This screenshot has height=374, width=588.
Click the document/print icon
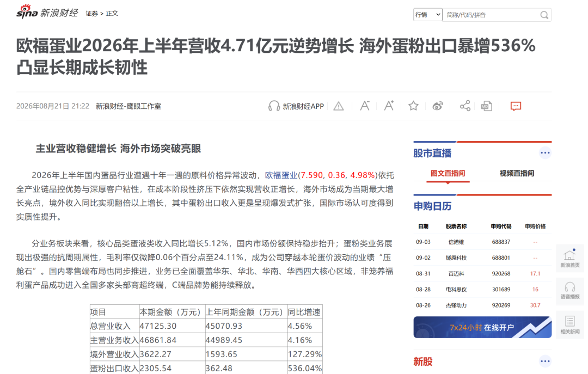(486, 106)
